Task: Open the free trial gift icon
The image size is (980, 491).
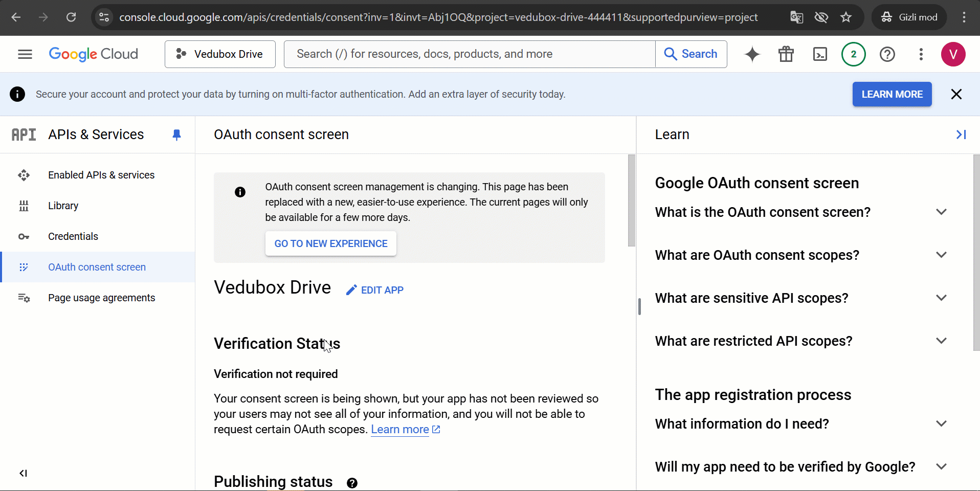Action: click(786, 54)
